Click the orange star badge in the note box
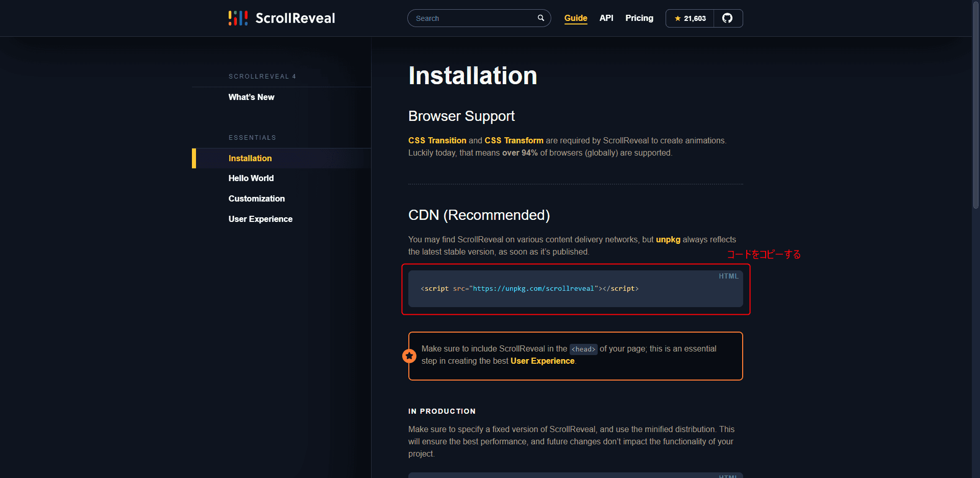 click(x=409, y=356)
